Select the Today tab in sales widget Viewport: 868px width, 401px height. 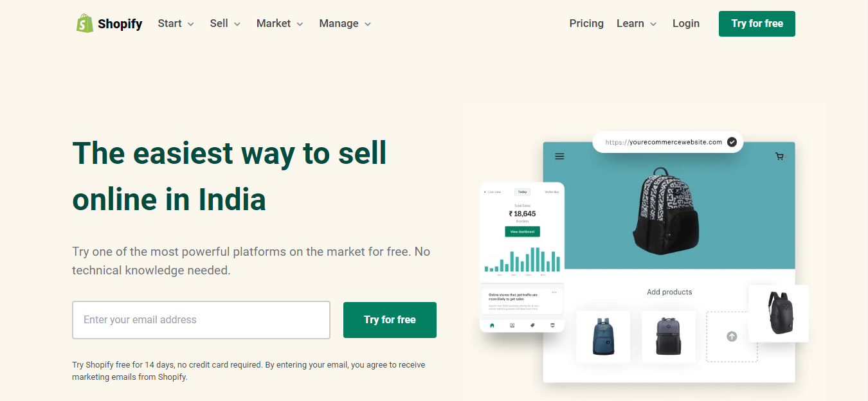522,192
